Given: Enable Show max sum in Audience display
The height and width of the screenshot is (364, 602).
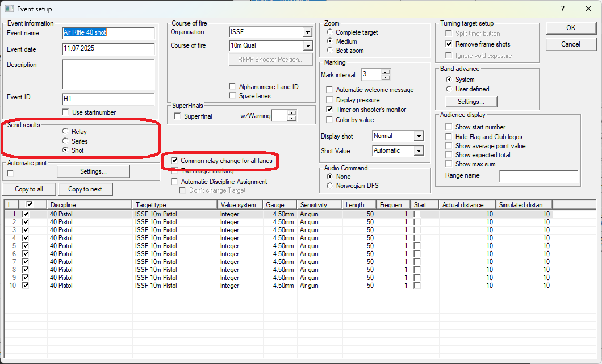Looking at the screenshot, I should click(448, 164).
